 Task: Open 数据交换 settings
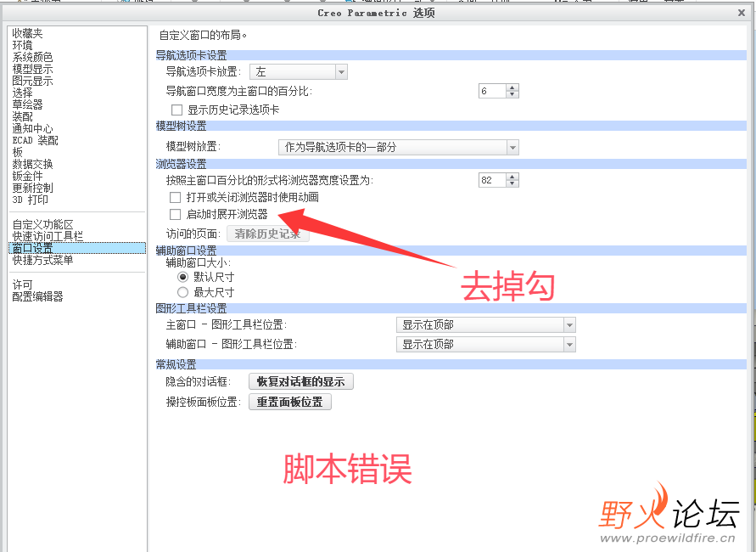pos(32,164)
